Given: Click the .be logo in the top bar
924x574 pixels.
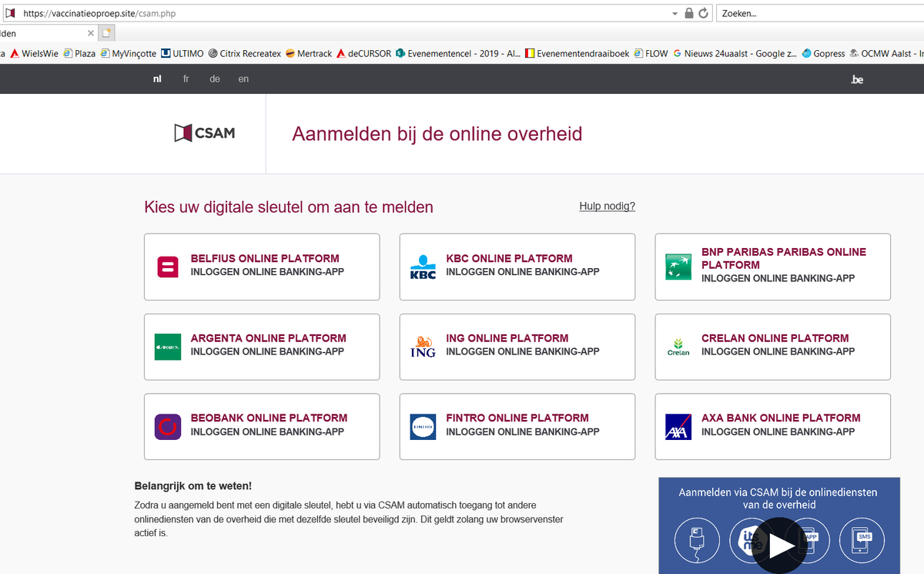Looking at the screenshot, I should coord(857,79).
